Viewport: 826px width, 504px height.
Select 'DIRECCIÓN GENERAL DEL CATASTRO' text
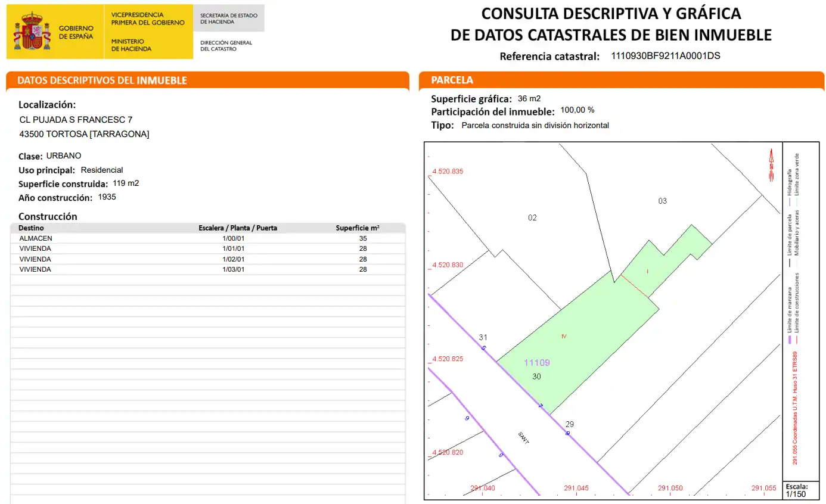[x=226, y=46]
